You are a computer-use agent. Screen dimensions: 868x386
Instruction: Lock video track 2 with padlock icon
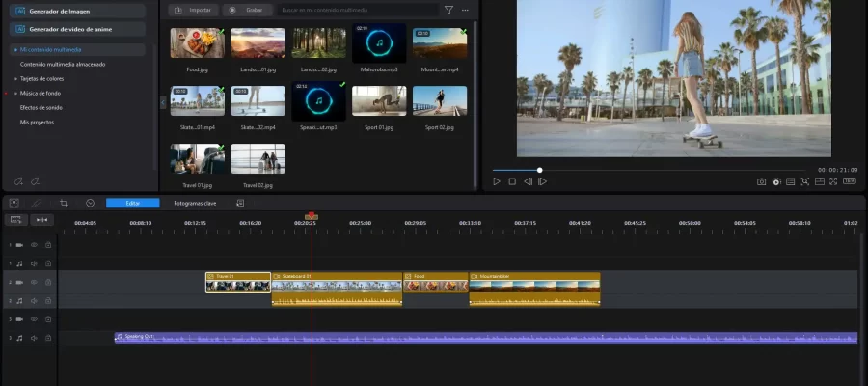pyautogui.click(x=48, y=282)
